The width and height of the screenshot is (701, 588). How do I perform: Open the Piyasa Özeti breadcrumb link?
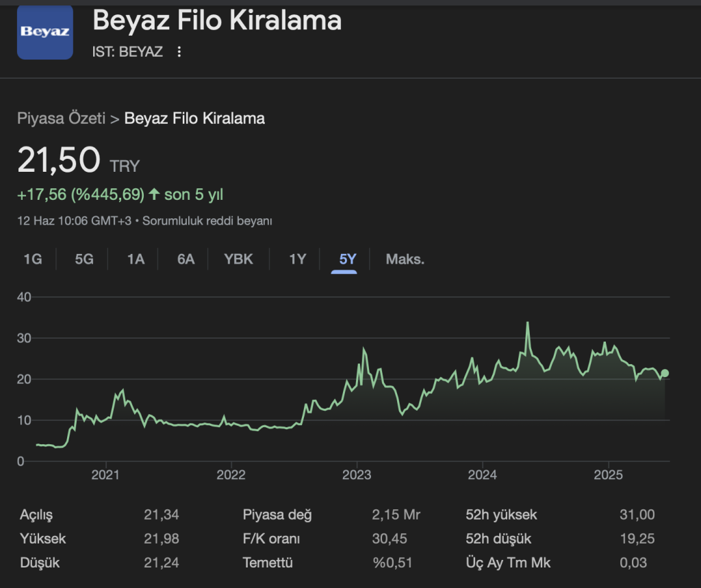tap(61, 118)
